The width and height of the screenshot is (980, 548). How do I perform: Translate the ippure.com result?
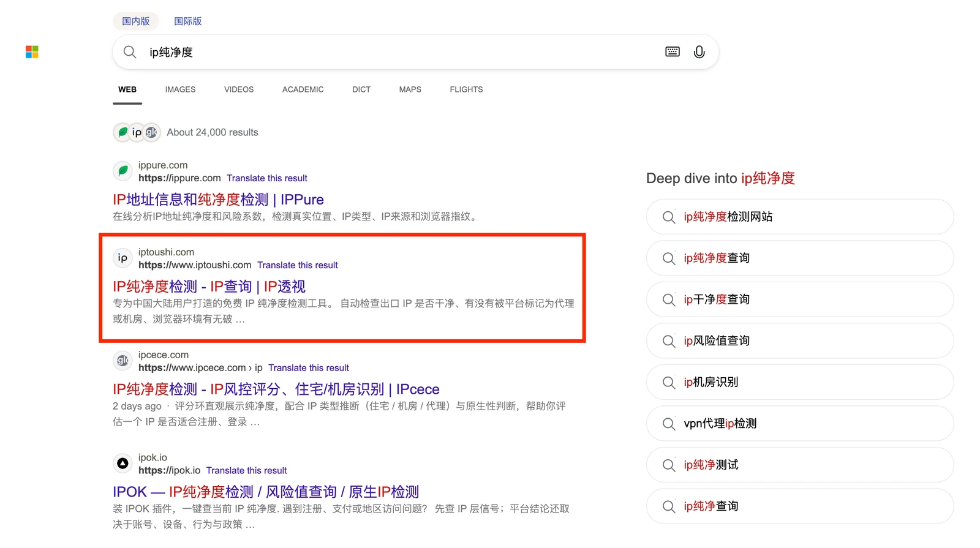(267, 178)
